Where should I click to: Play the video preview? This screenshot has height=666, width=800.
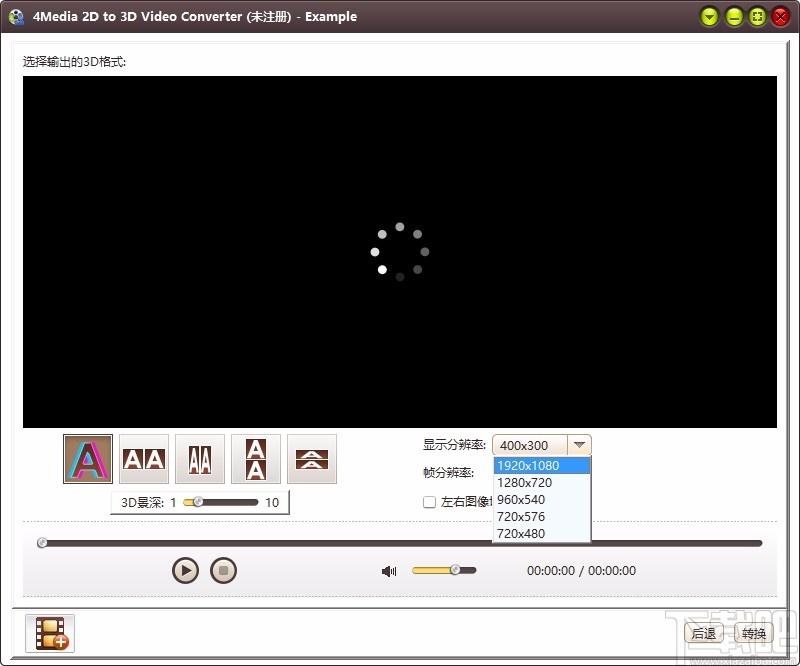click(x=185, y=570)
